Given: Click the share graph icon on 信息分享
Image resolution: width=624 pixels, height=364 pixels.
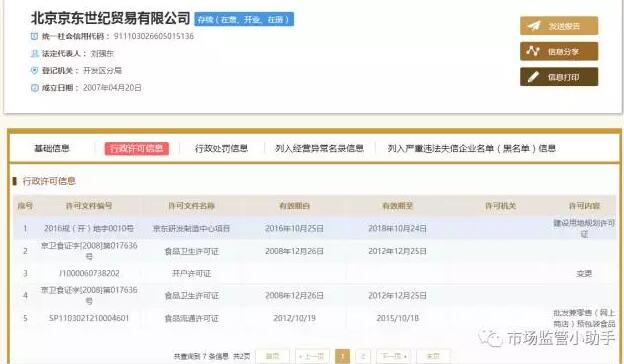Looking at the screenshot, I should [533, 51].
